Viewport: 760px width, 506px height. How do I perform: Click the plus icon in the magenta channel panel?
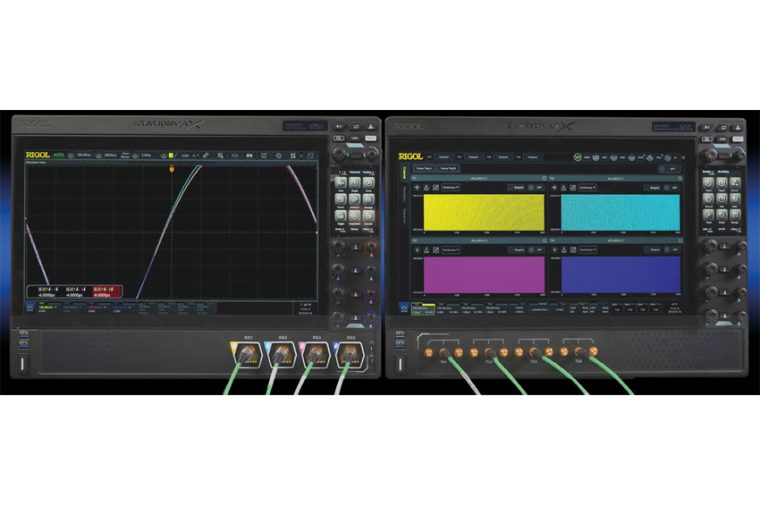click(x=417, y=249)
